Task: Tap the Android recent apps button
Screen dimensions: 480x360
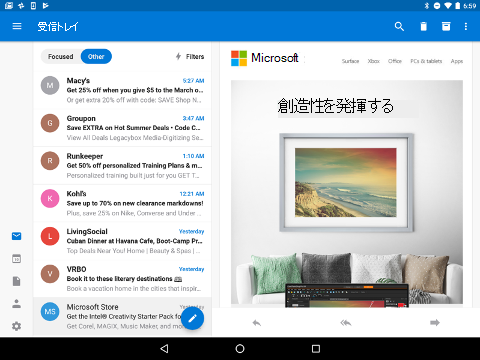Action: 316,349
